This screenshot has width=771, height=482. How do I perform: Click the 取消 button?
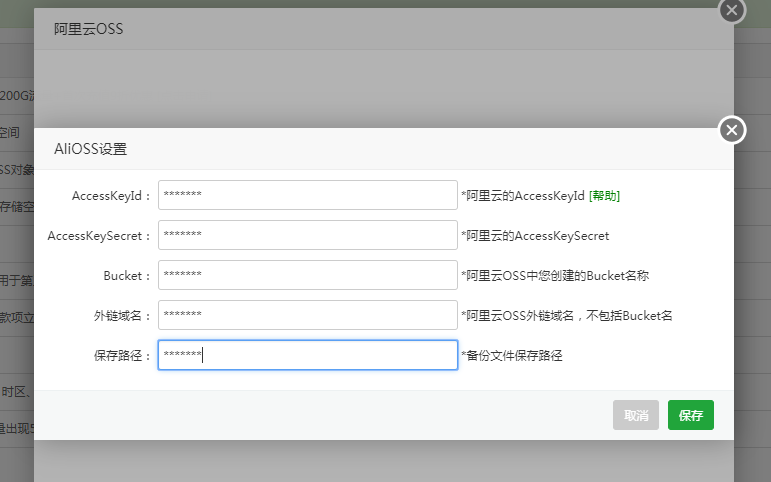(636, 415)
